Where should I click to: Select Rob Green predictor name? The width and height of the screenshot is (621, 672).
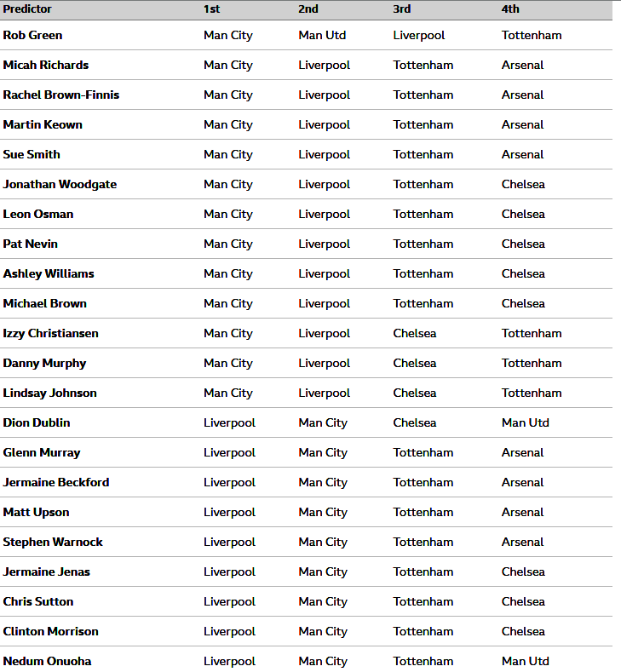(32, 35)
